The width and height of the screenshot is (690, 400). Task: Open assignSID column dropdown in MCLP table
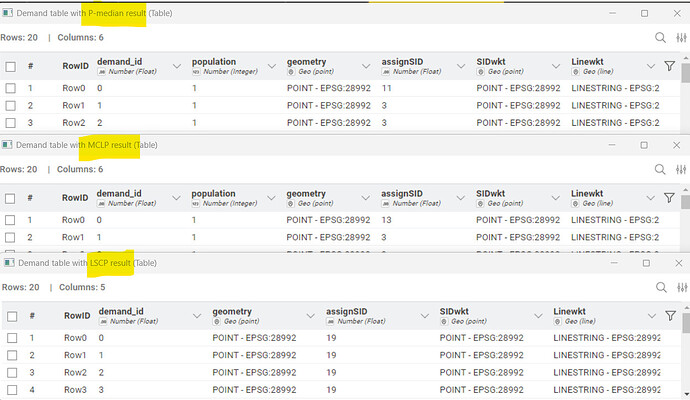[461, 197]
